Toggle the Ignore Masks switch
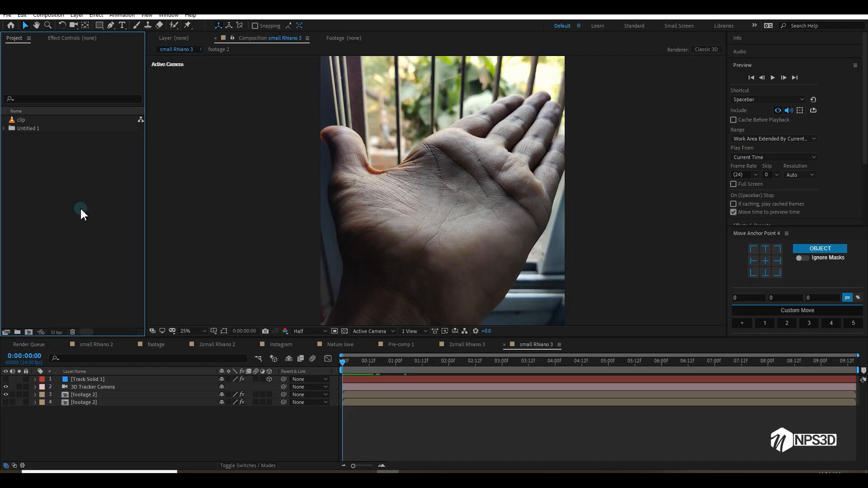The image size is (868, 488). (802, 258)
